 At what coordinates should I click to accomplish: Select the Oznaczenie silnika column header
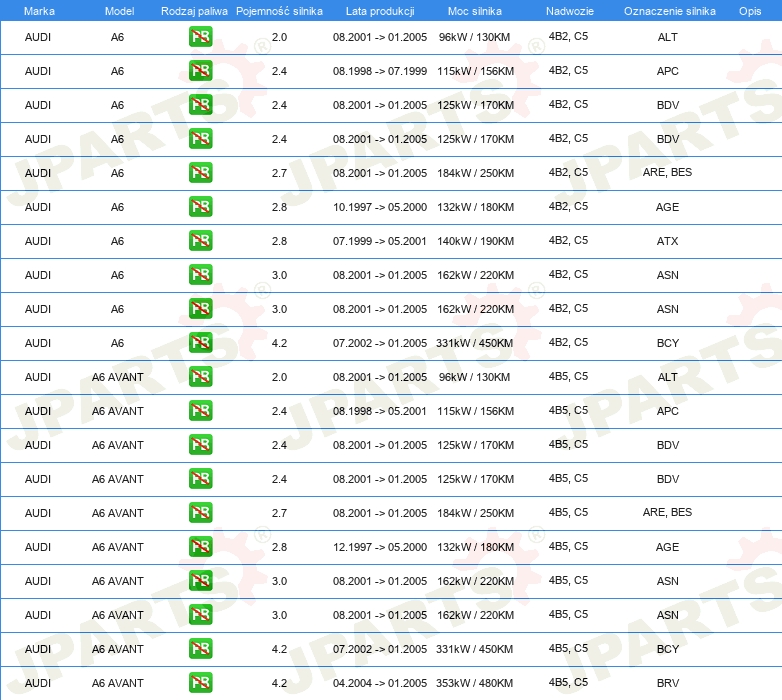click(x=668, y=10)
